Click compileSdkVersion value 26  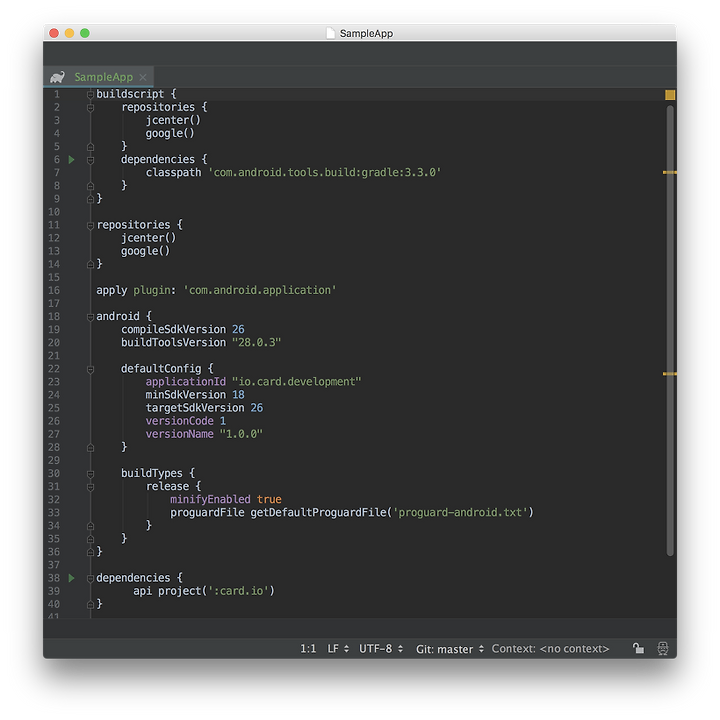(238, 330)
